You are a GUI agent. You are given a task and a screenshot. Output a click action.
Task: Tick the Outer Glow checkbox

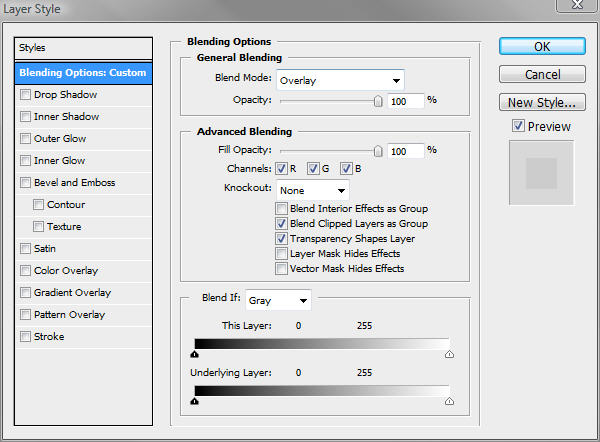[25, 139]
